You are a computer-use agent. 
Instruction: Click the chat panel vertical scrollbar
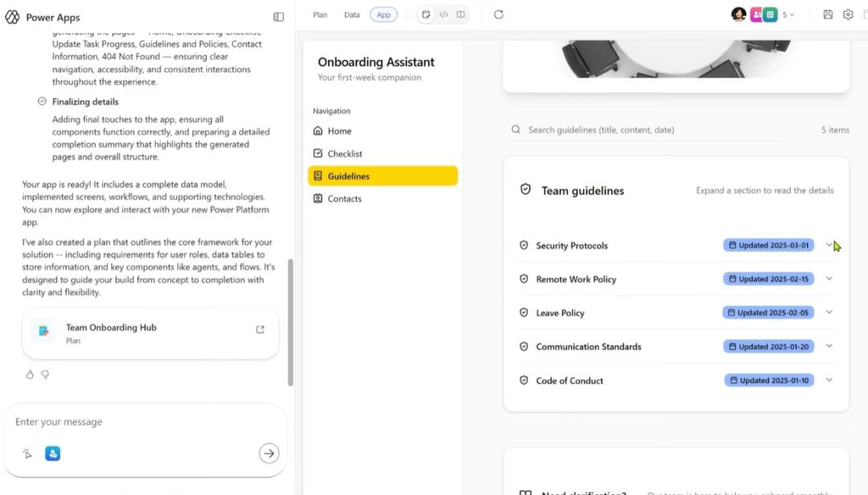[290, 321]
